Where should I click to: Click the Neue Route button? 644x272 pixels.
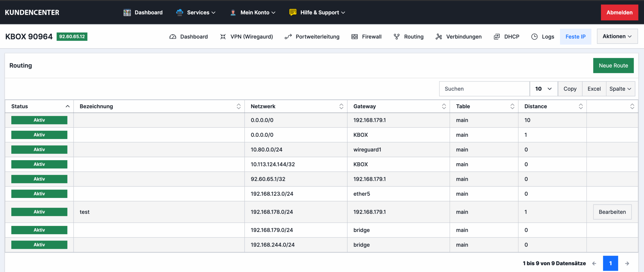click(613, 65)
